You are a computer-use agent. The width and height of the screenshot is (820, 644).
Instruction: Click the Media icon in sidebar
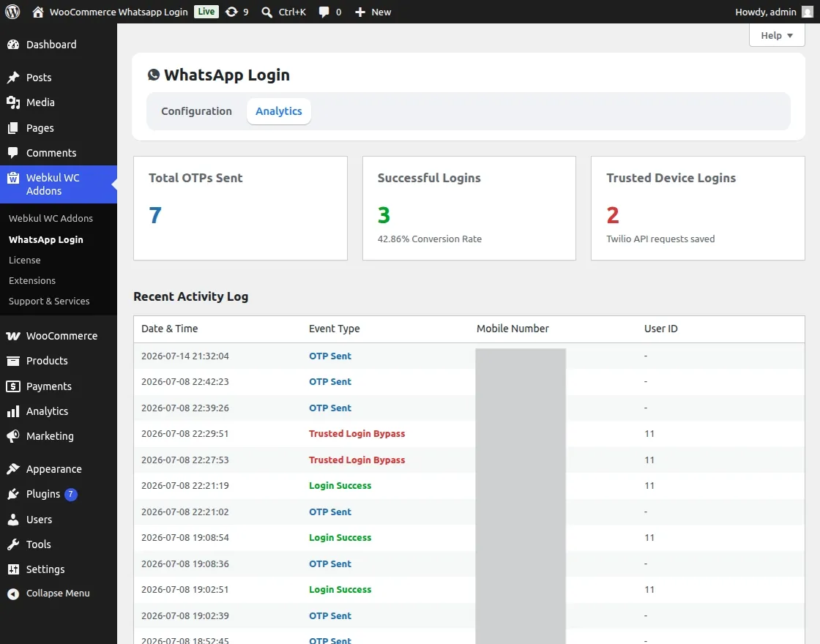(x=13, y=102)
